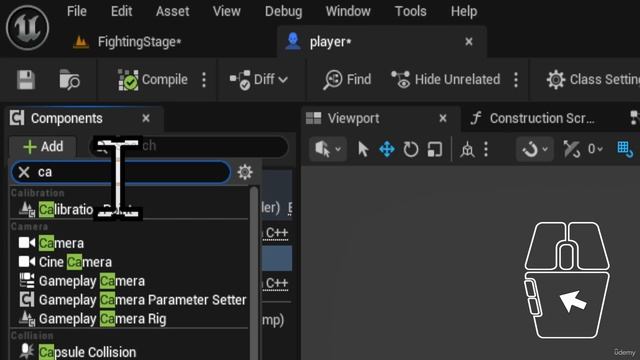This screenshot has width=640, height=360.
Task: Open the Help menu
Action: pyautogui.click(x=464, y=11)
